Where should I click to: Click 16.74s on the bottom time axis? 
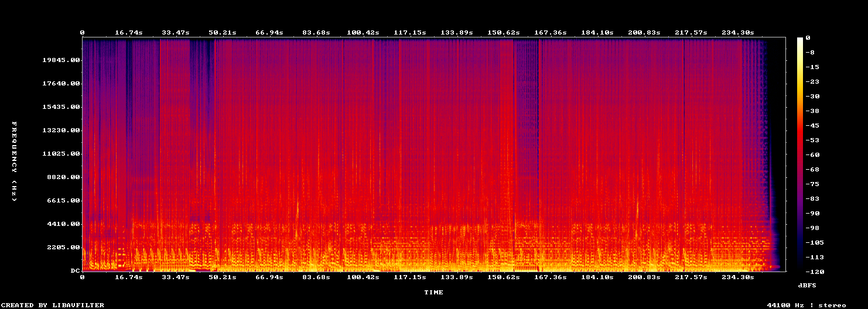(129, 277)
